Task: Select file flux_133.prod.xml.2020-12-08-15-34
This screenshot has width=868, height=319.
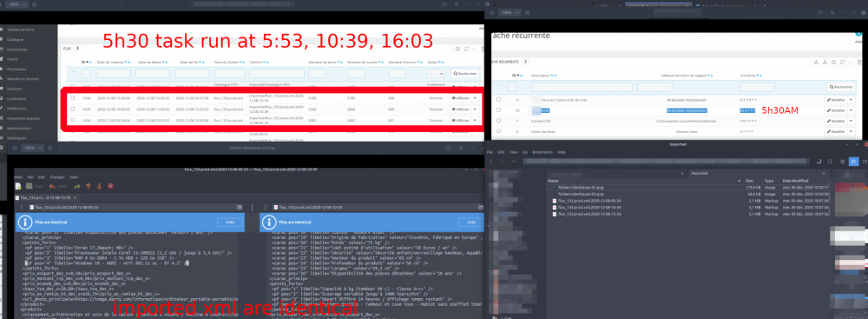Action: point(589,214)
